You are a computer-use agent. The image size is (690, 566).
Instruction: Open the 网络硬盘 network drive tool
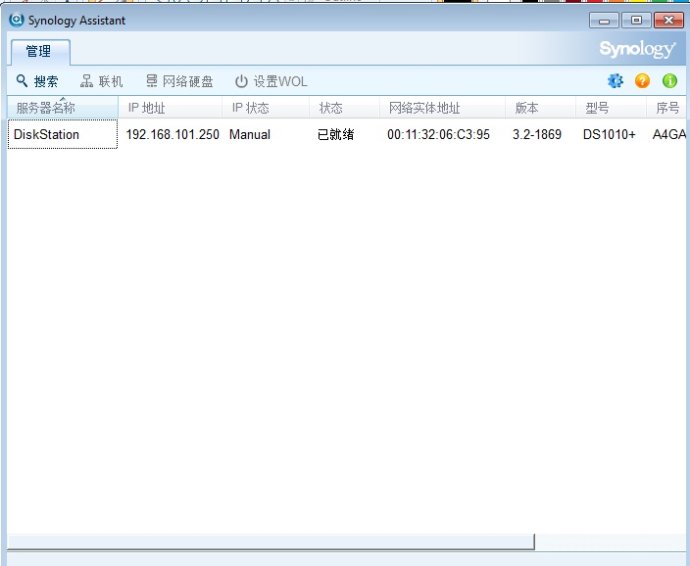[x=180, y=81]
